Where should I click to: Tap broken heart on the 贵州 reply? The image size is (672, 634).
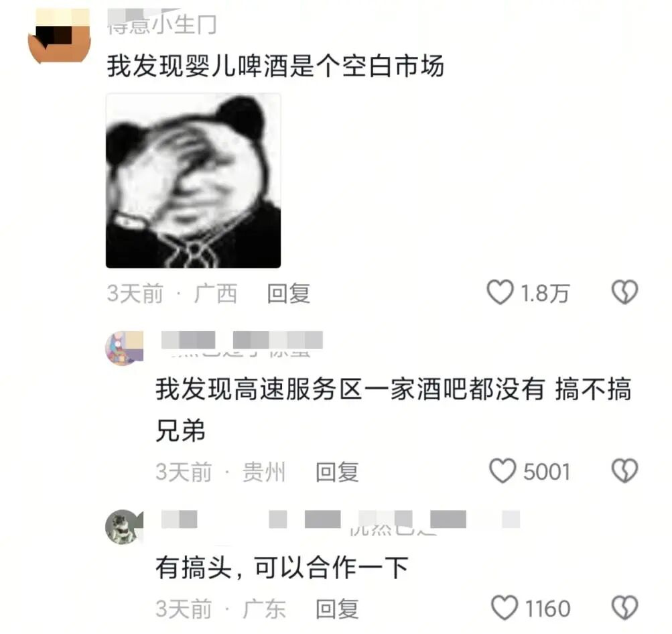coord(624,470)
